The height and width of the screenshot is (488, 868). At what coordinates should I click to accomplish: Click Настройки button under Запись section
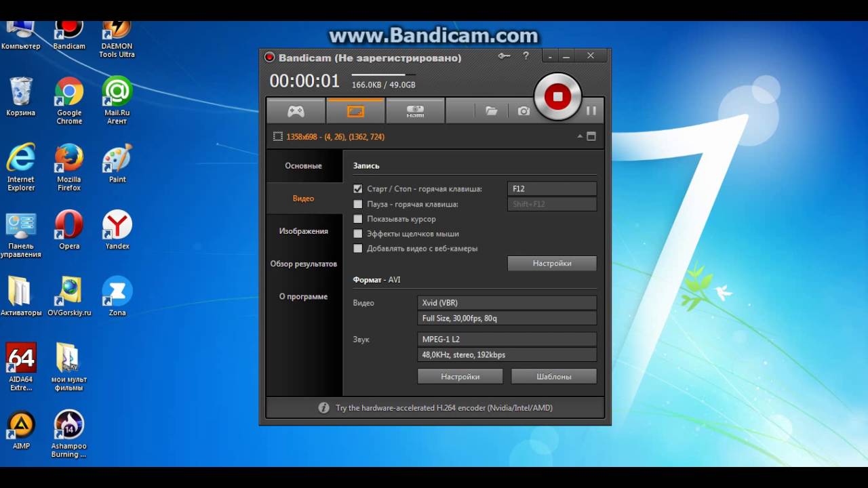coord(552,263)
